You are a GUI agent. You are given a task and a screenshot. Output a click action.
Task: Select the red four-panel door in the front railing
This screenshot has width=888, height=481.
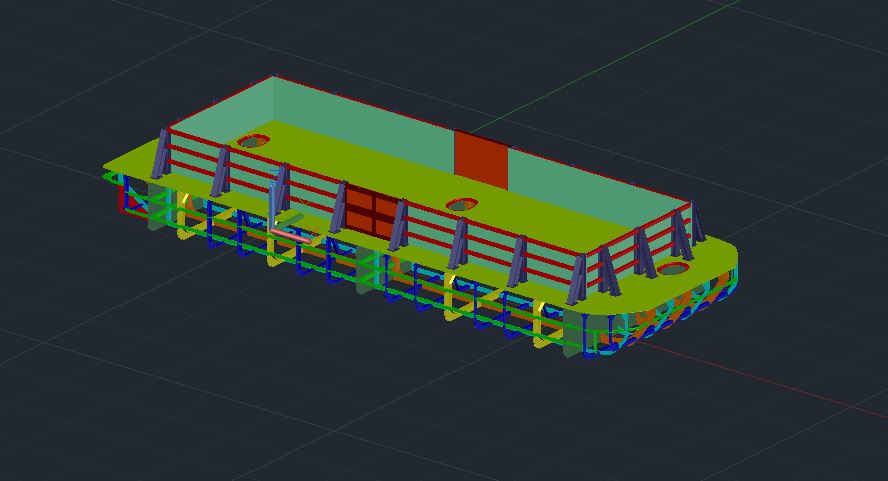[x=372, y=214]
